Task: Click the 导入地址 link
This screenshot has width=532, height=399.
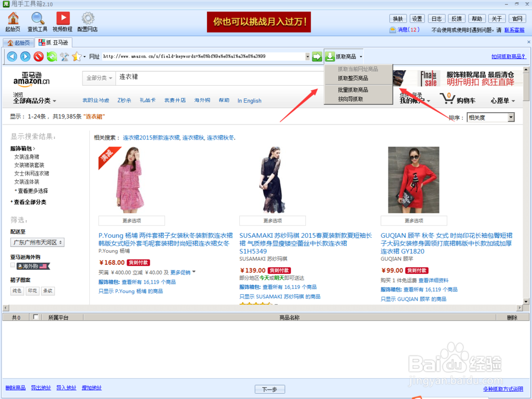Action: click(66, 387)
